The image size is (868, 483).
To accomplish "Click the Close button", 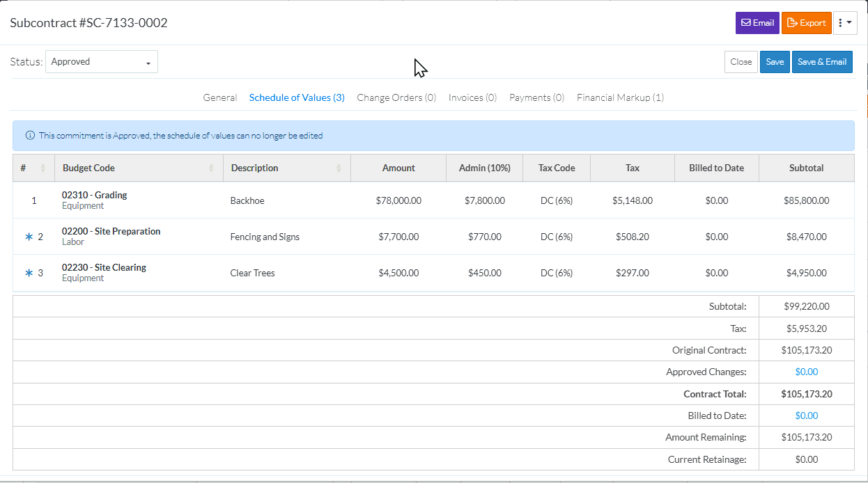I will point(741,62).
